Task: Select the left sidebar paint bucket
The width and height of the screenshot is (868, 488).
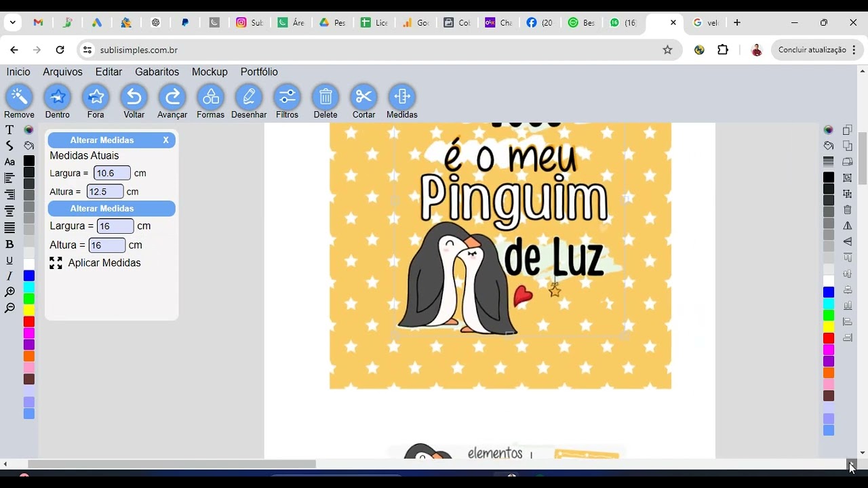Action: tap(28, 145)
